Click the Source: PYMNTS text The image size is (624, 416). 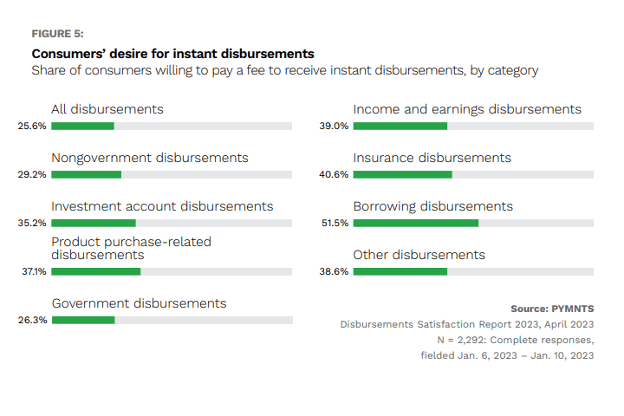click(552, 308)
